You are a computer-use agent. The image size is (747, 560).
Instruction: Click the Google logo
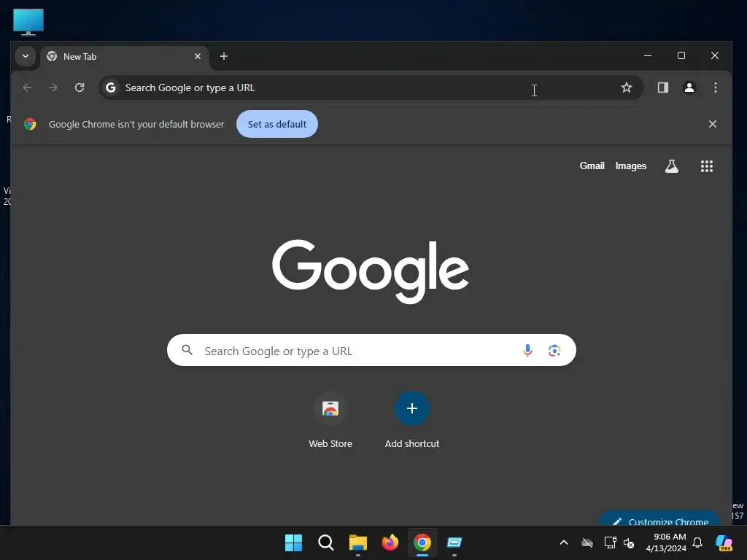pos(371,271)
